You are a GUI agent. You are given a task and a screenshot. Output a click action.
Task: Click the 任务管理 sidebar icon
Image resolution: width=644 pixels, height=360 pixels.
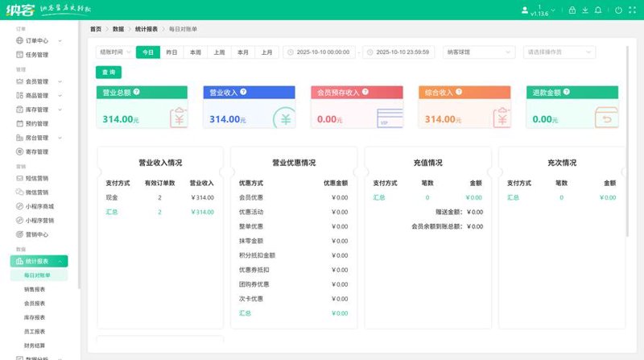tap(19, 54)
